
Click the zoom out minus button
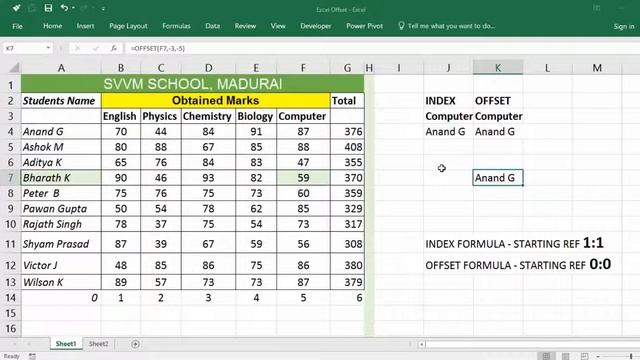tap(598, 356)
